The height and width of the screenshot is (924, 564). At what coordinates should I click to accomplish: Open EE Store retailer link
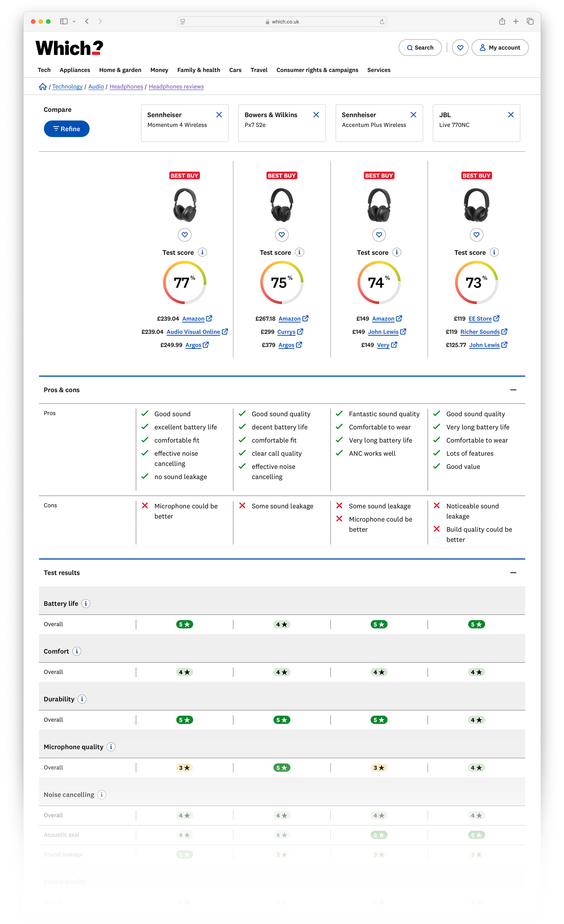[484, 319]
